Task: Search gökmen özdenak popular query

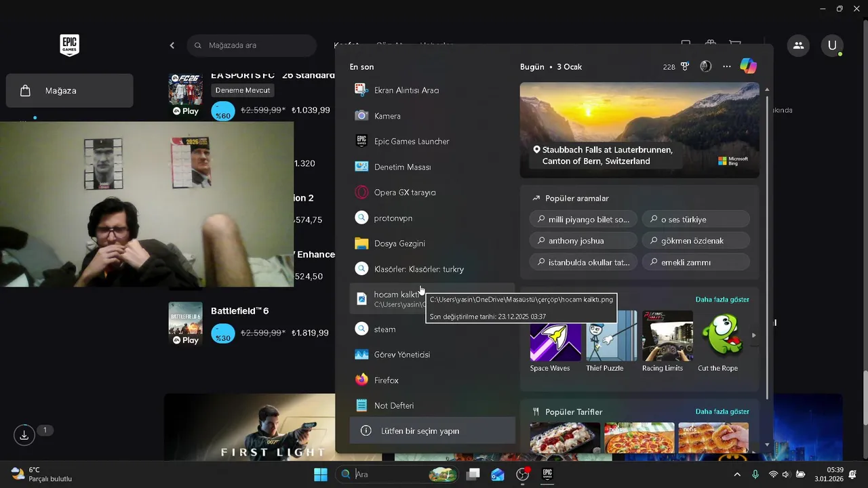Action: pyautogui.click(x=696, y=241)
